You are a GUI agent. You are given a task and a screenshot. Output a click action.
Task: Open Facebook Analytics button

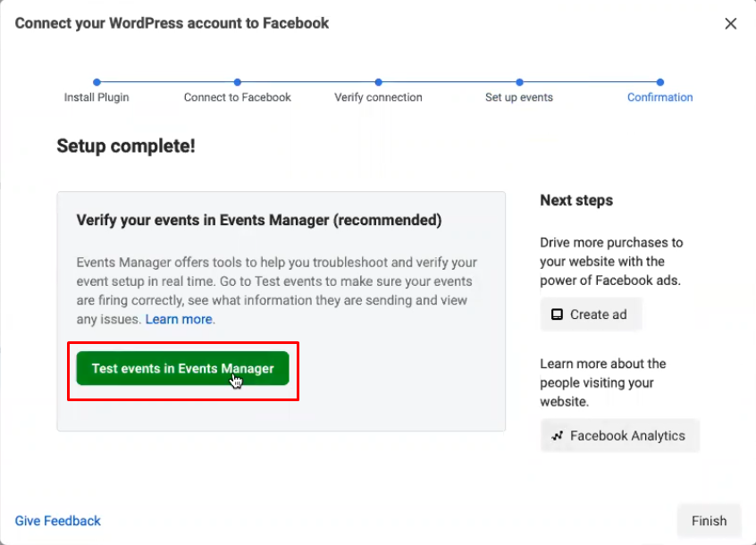(x=619, y=436)
